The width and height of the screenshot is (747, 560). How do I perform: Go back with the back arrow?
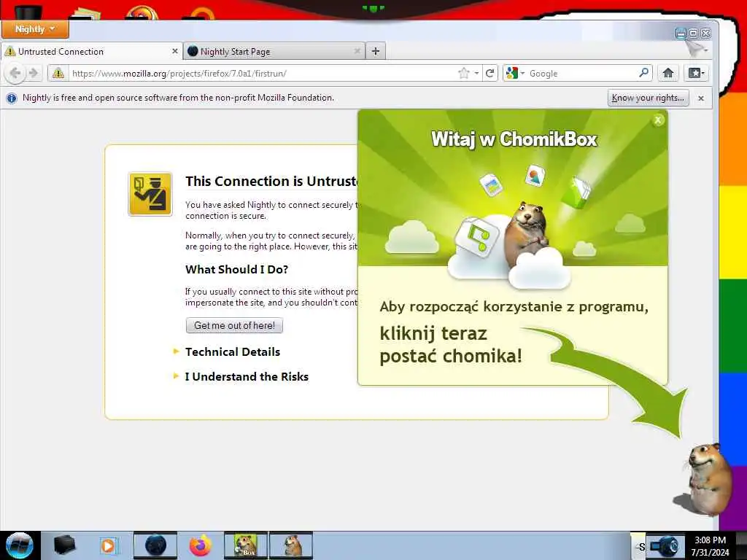[x=15, y=74]
